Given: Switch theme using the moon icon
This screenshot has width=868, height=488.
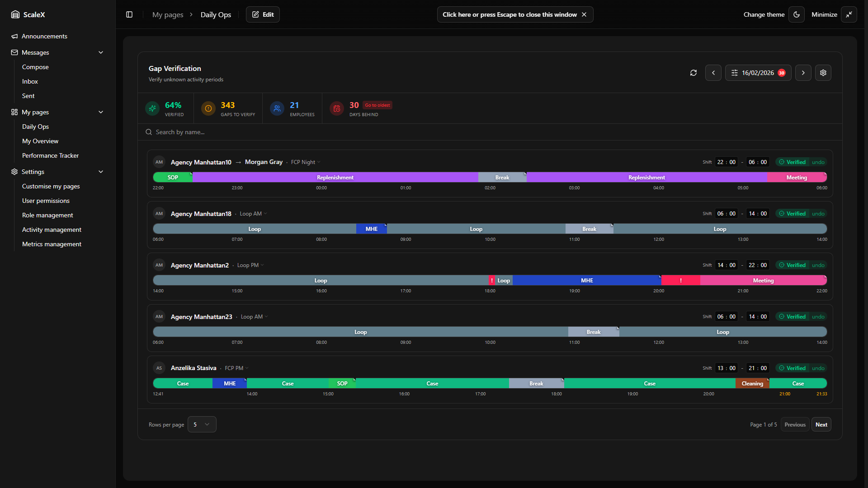Looking at the screenshot, I should tap(797, 14).
